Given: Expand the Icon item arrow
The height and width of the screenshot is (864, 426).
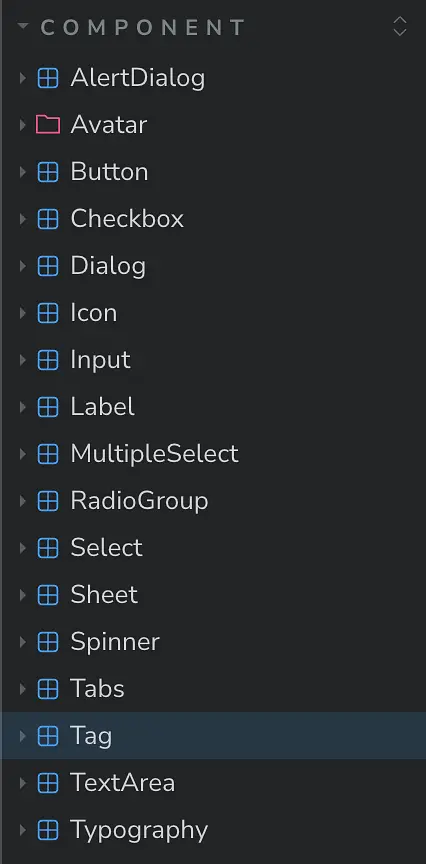Looking at the screenshot, I should pyautogui.click(x=22, y=313).
